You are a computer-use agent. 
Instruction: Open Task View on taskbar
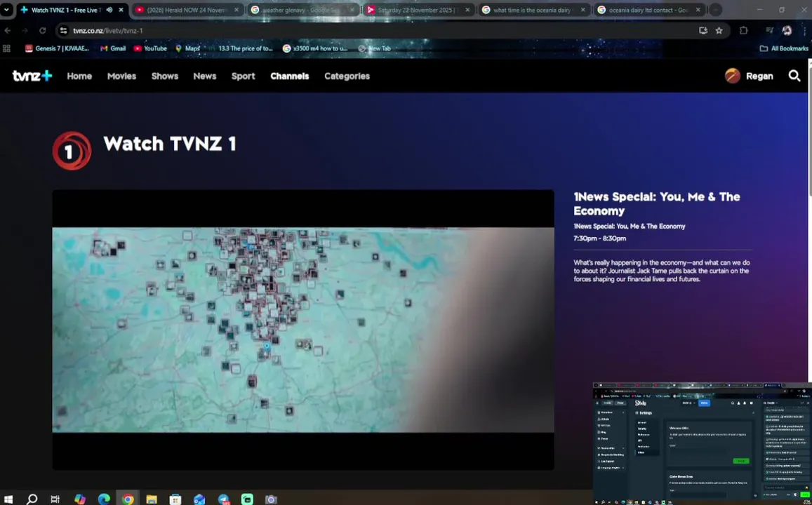(55, 499)
